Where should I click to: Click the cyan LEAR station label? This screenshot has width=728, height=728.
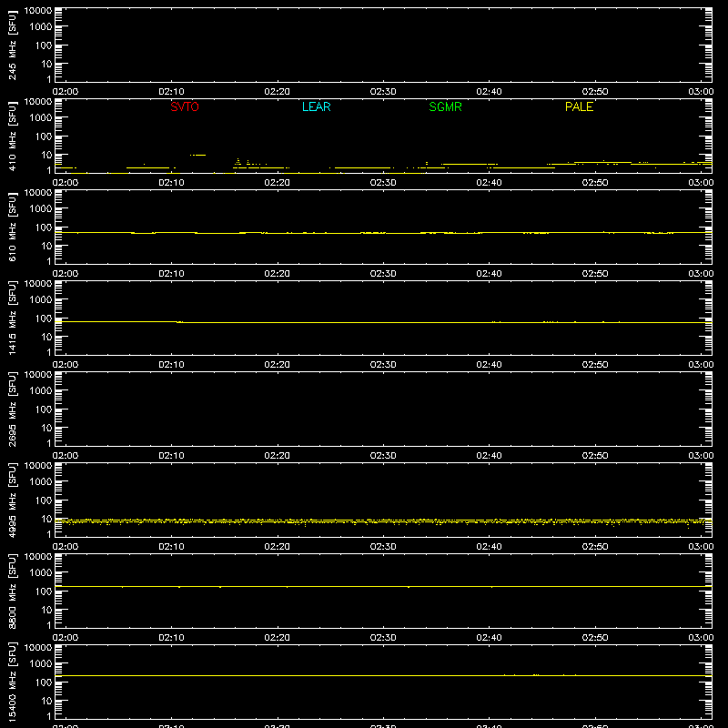pyautogui.click(x=316, y=106)
